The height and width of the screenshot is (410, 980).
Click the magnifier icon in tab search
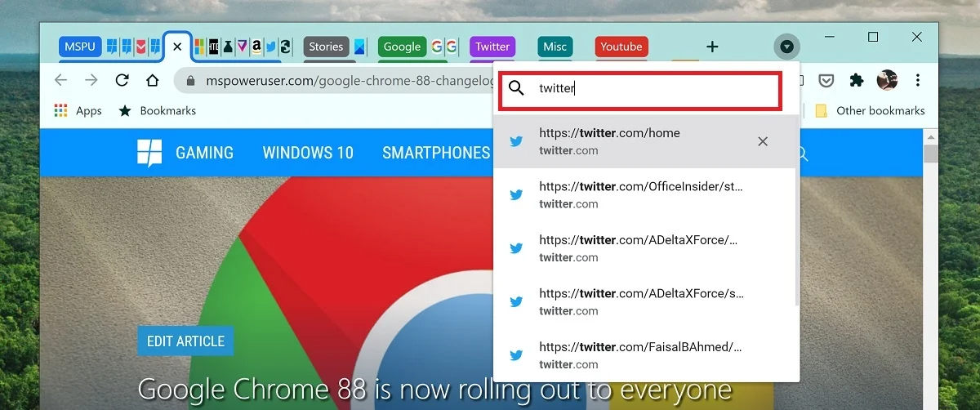coord(516,89)
